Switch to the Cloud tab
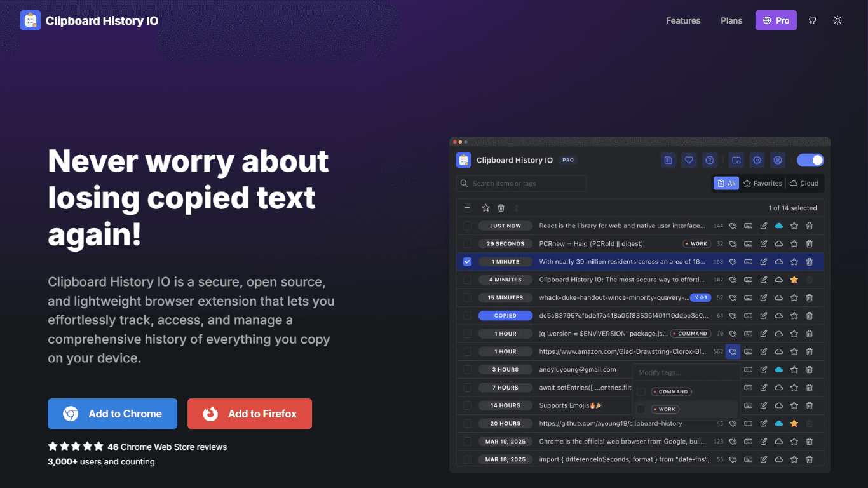This screenshot has height=488, width=868. click(804, 183)
